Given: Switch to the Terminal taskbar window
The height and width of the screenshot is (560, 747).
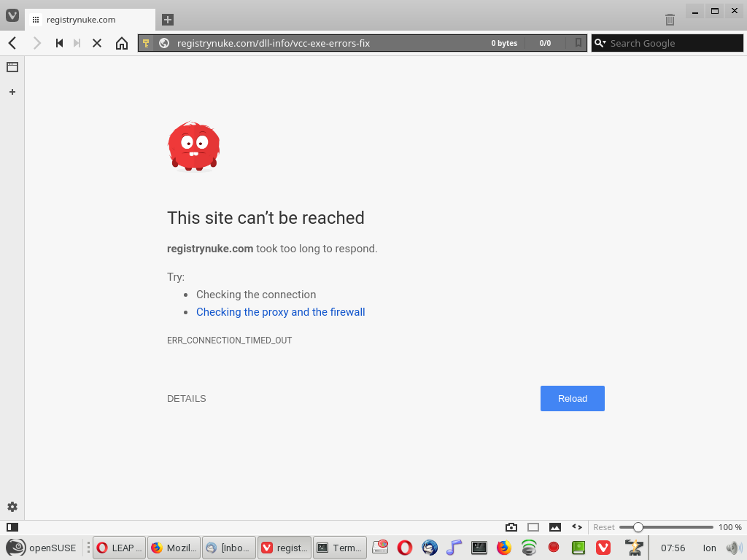Looking at the screenshot, I should click(340, 548).
